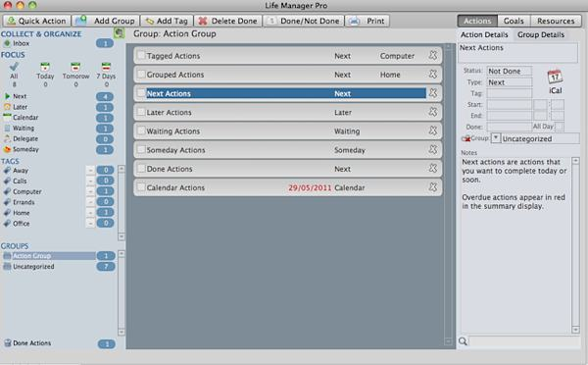Switch to the Actions tab
588x365 pixels.
pyautogui.click(x=477, y=21)
